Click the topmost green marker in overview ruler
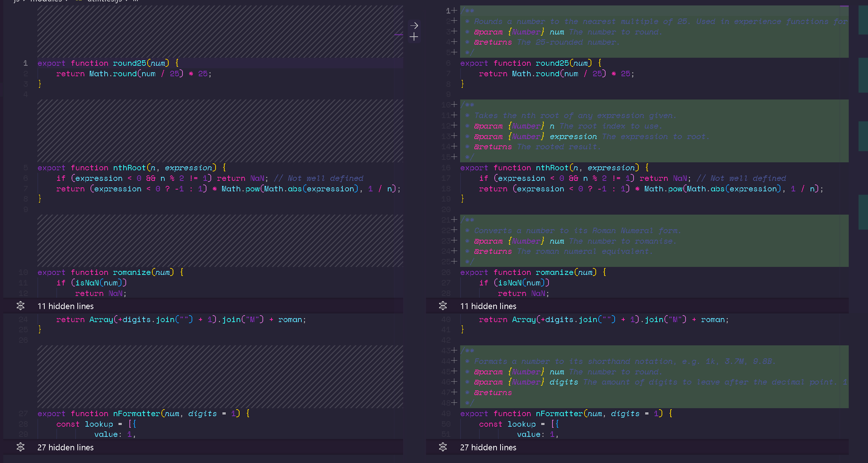868x463 pixels. [863, 20]
